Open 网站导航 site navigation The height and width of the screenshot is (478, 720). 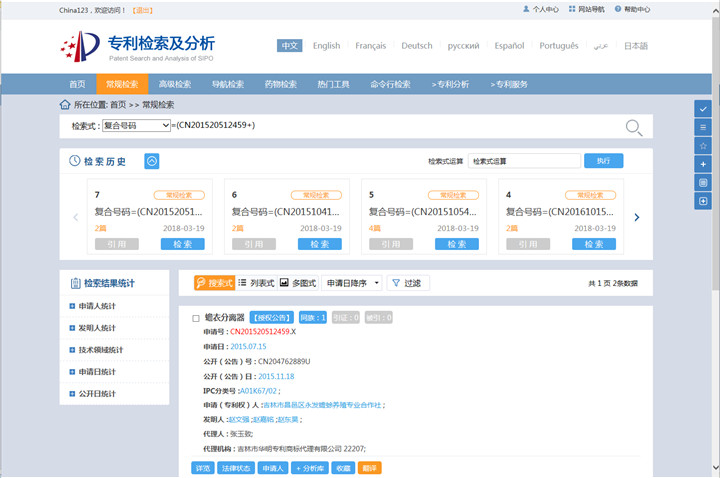pos(586,9)
